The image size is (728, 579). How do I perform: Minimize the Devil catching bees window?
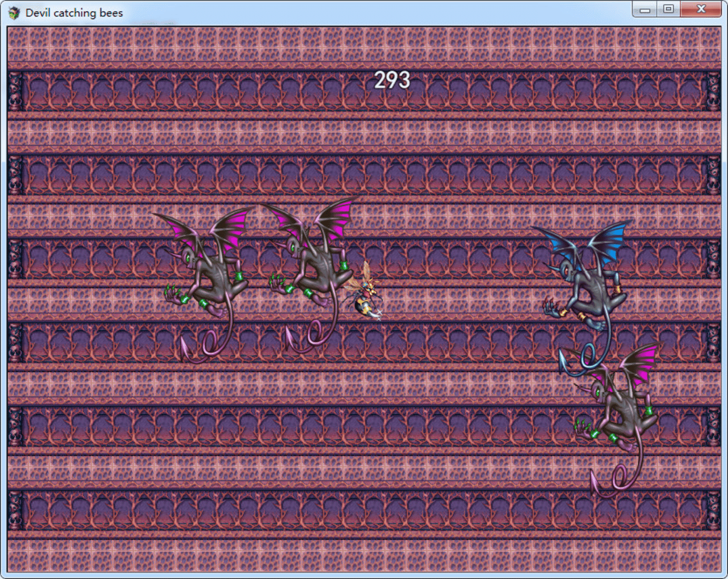(x=645, y=10)
